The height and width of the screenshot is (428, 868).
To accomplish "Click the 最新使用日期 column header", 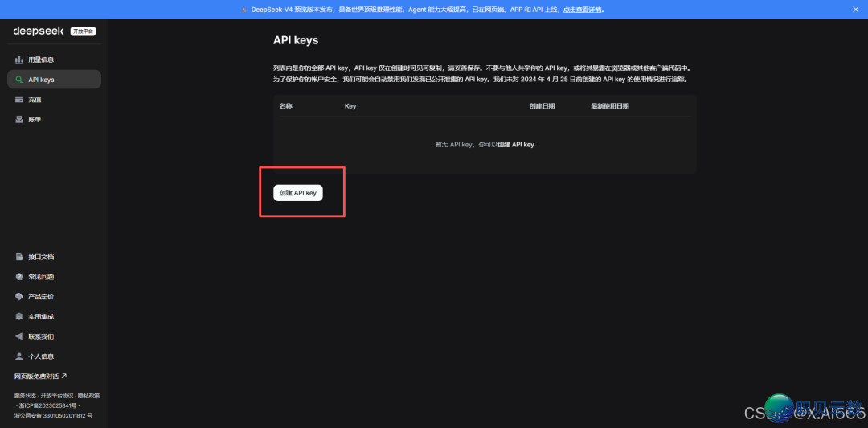I will (610, 106).
